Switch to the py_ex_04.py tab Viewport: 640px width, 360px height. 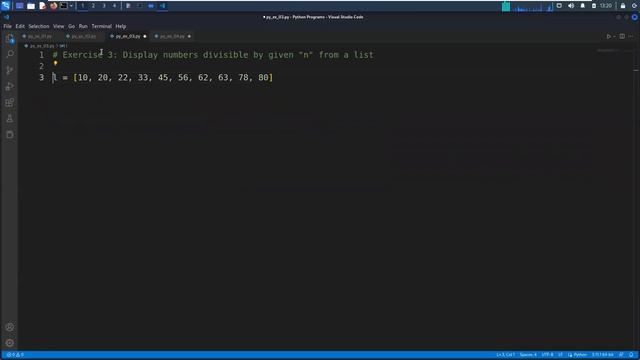(x=172, y=36)
